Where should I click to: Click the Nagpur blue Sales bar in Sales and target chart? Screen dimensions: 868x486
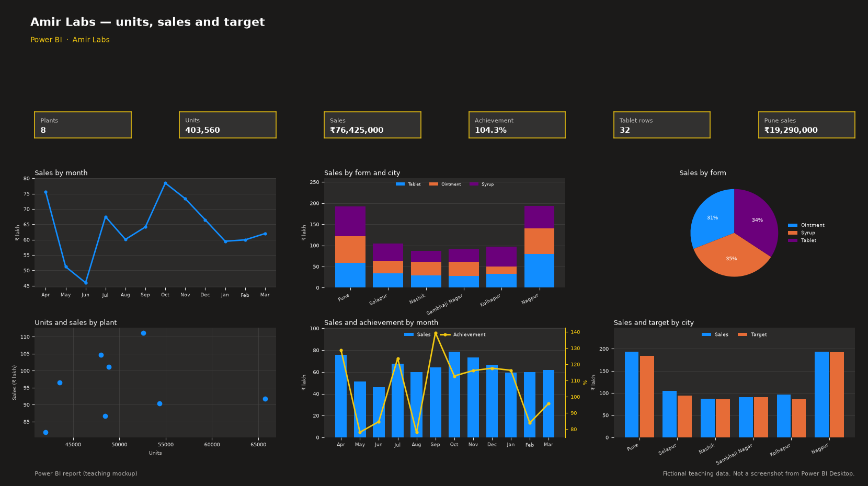[x=821, y=395]
